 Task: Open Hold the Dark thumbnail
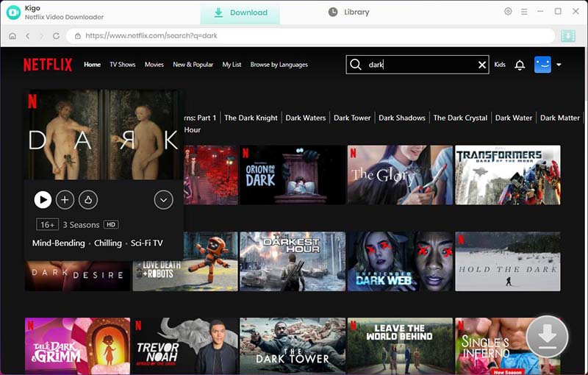point(508,261)
